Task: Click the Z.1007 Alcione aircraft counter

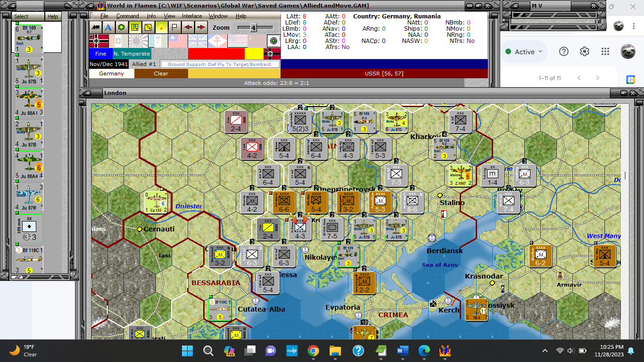Action: (x=461, y=175)
